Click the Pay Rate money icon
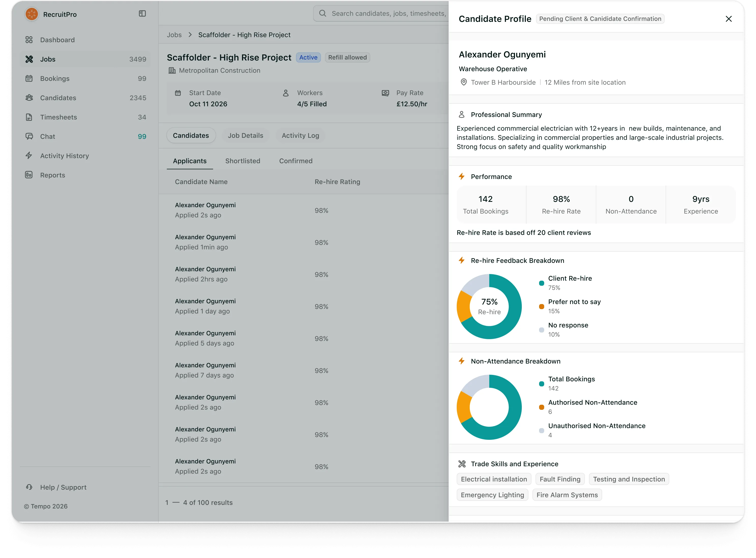756x558 pixels. tap(385, 93)
